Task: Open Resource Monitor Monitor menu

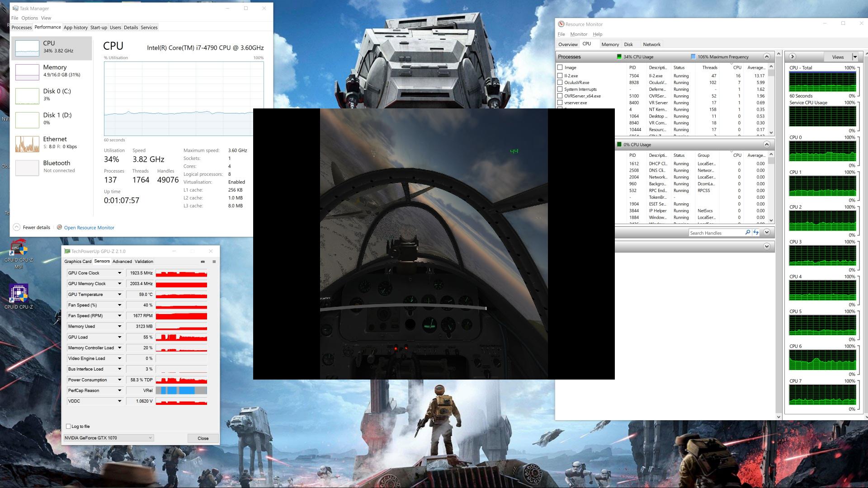Action: coord(579,34)
